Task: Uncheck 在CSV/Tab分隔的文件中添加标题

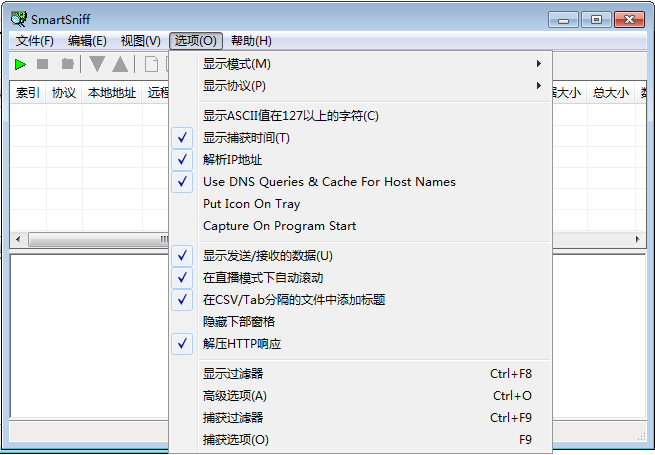Action: (x=361, y=300)
